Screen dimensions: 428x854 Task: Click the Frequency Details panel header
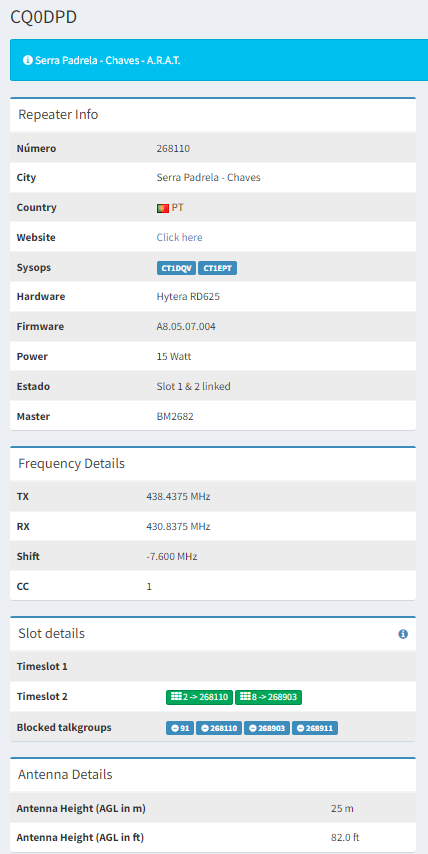[213, 464]
